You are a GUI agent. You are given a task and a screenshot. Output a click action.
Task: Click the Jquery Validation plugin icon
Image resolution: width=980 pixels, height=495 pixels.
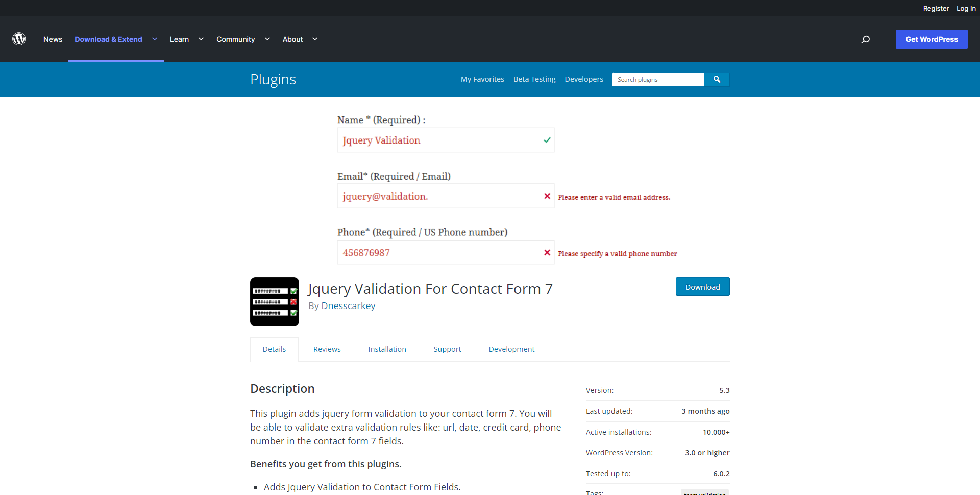coord(275,302)
